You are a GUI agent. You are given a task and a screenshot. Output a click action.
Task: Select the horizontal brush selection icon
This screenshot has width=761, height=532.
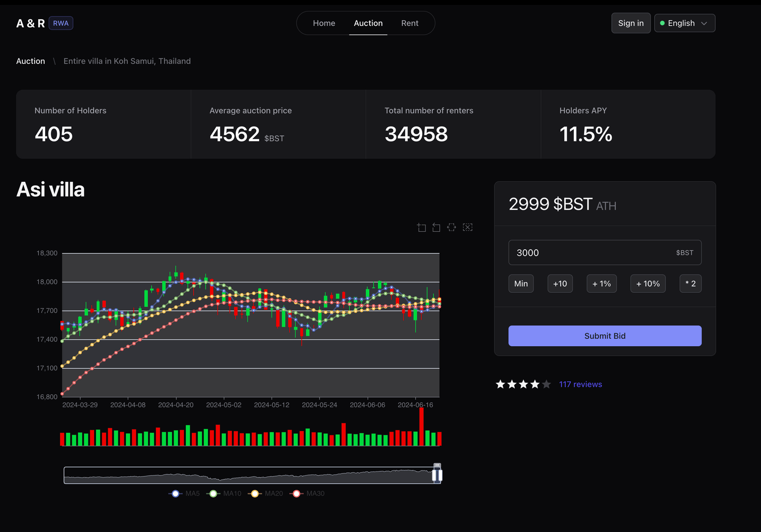click(451, 227)
